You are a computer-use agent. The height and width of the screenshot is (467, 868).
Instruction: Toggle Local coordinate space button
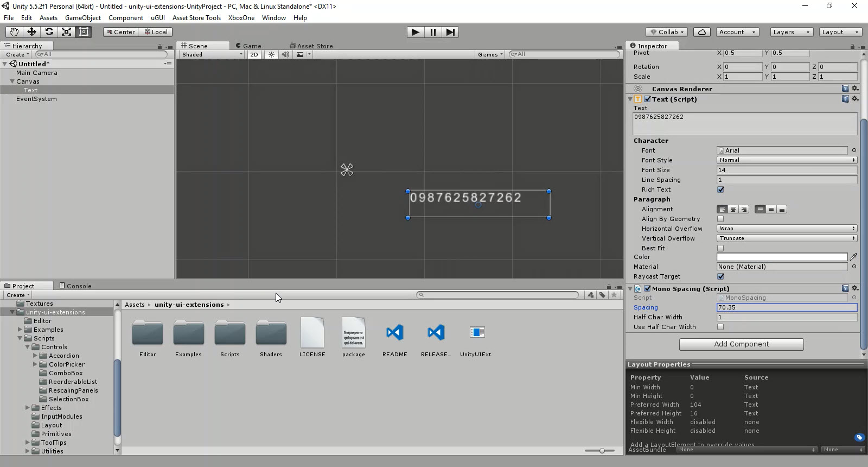click(x=156, y=32)
